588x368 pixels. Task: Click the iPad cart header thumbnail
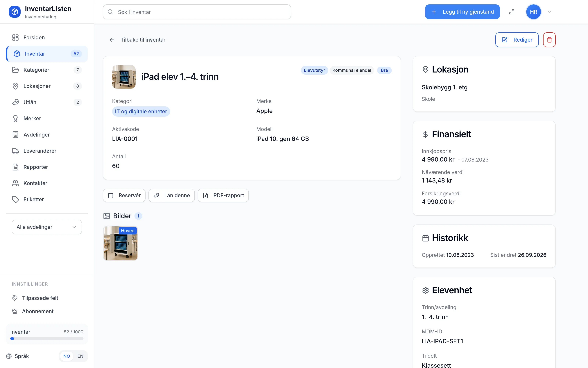tap(124, 77)
